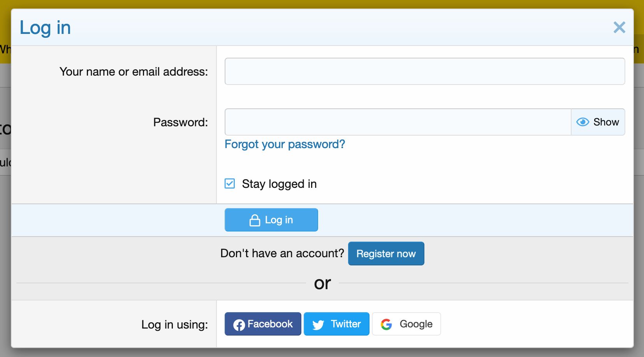Click the Log in dialog title
The height and width of the screenshot is (357, 644).
click(45, 28)
